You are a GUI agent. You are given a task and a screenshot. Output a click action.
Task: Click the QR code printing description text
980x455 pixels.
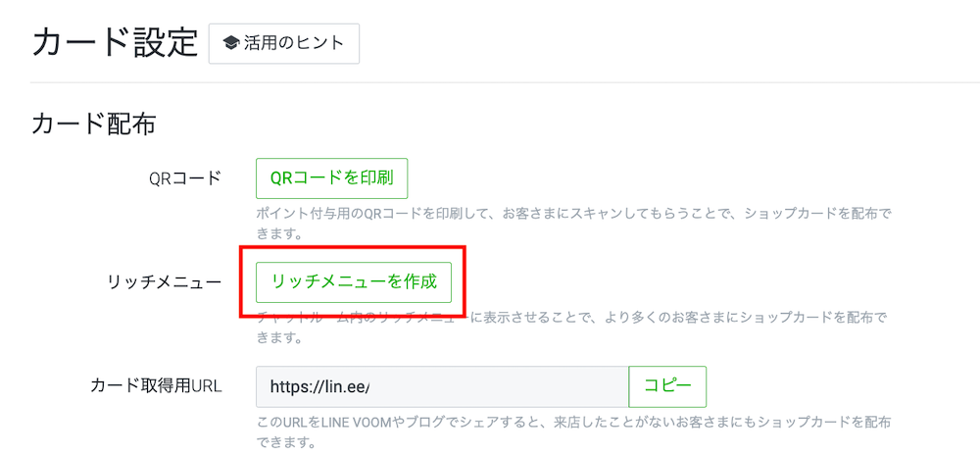tap(572, 224)
